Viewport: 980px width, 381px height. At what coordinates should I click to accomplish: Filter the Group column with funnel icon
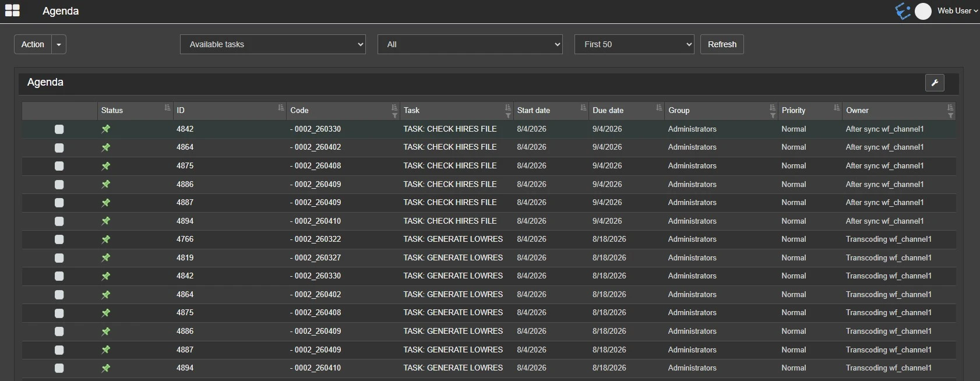coord(773,115)
